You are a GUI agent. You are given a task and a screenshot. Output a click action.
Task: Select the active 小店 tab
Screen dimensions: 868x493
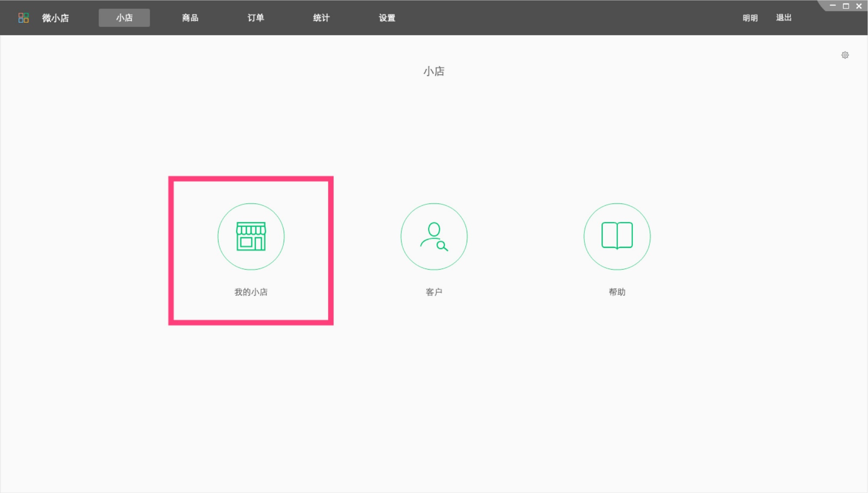(x=124, y=18)
